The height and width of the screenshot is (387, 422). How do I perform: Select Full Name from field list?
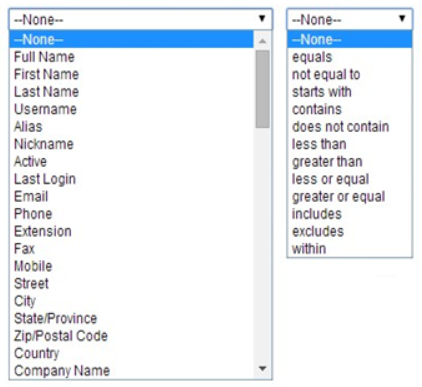131,57
